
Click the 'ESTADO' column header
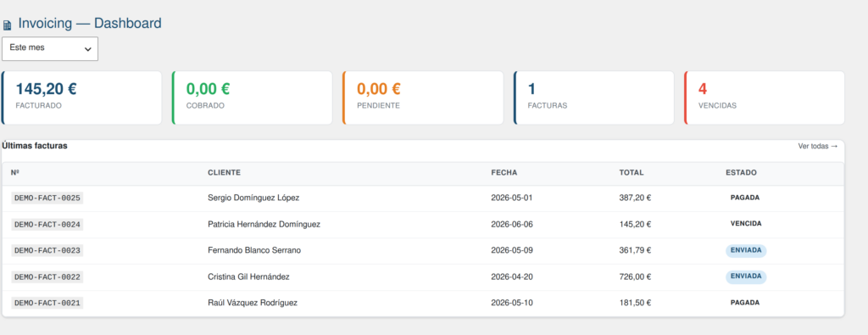click(741, 172)
